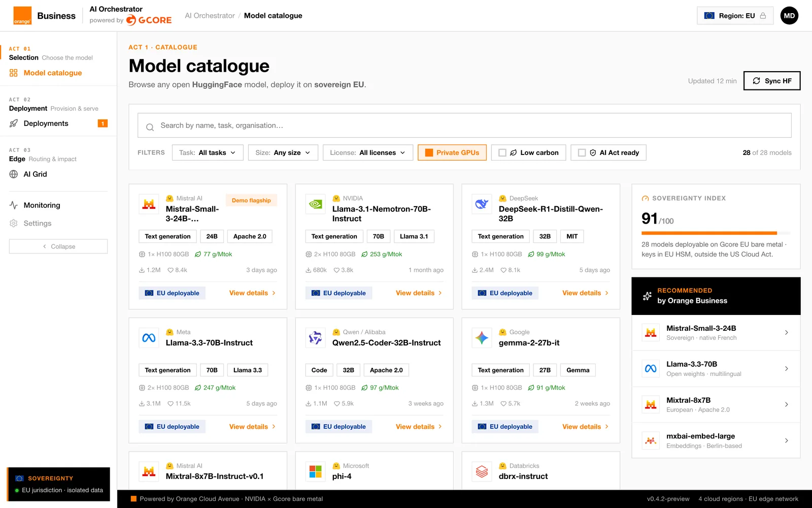Click the Mistral AI logo on Mistral-Small card
The width and height of the screenshot is (812, 508).
pos(149,204)
